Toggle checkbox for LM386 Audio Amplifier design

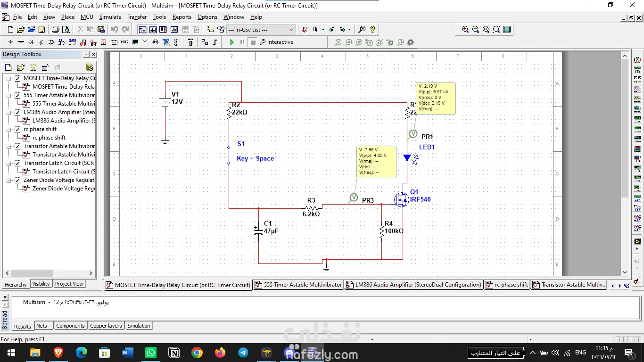(17, 112)
